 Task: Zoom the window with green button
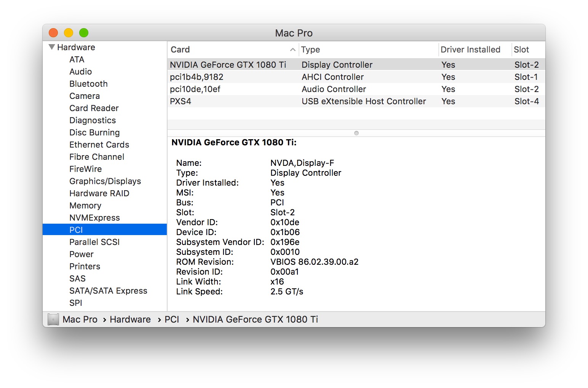[84, 33]
